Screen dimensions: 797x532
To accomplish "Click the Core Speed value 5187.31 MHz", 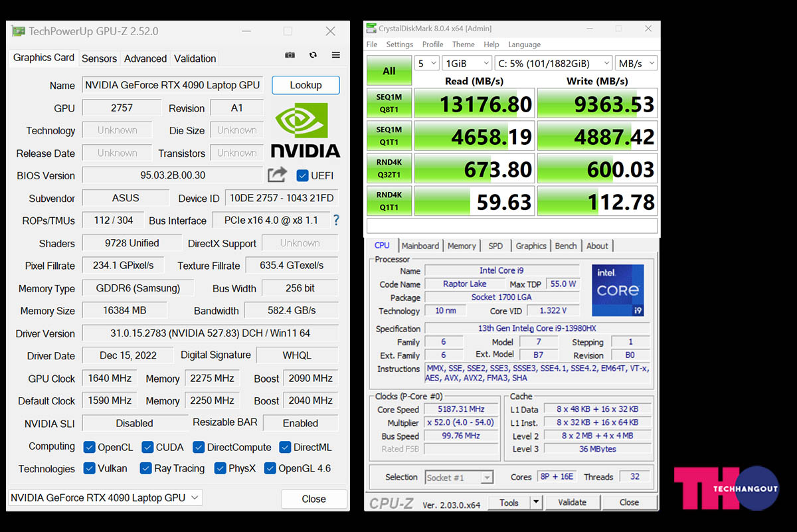I will 461,409.
